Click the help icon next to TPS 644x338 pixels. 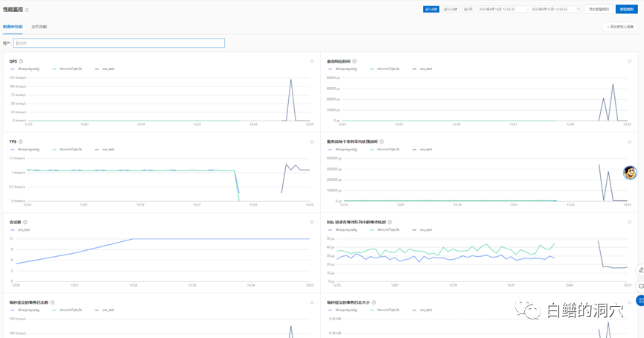(x=21, y=141)
